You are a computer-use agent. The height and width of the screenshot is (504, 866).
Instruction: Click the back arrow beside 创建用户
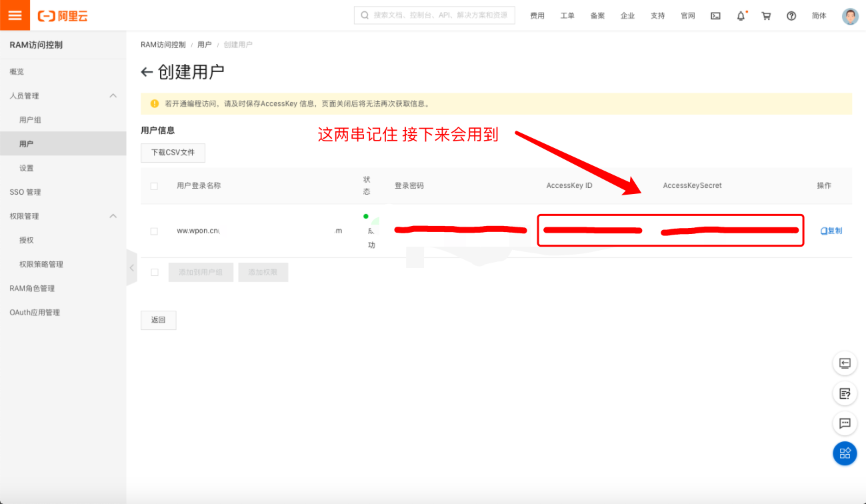coord(147,72)
